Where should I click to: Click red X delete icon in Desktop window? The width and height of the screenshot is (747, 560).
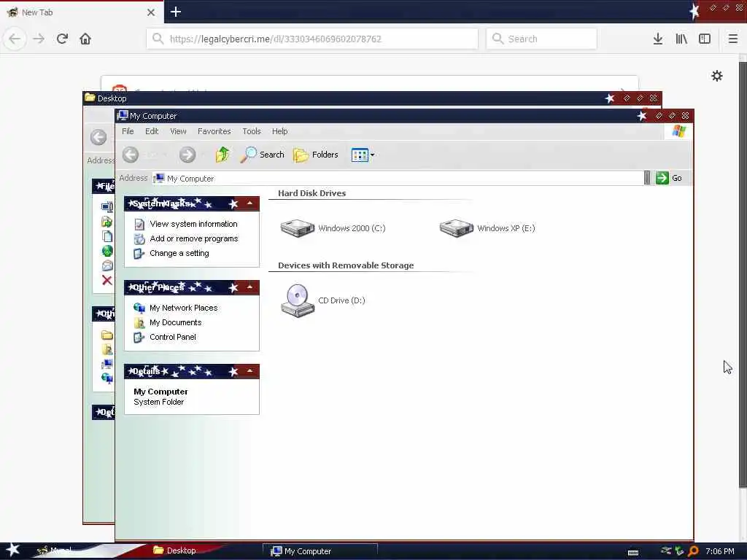(x=107, y=281)
